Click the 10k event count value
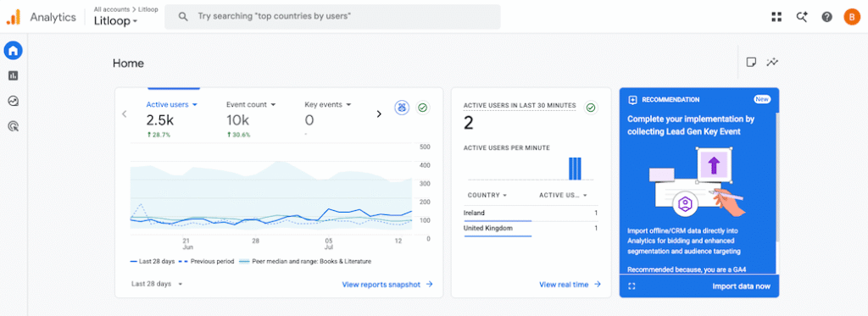Viewport: 868px width, 316px height. pyautogui.click(x=237, y=120)
